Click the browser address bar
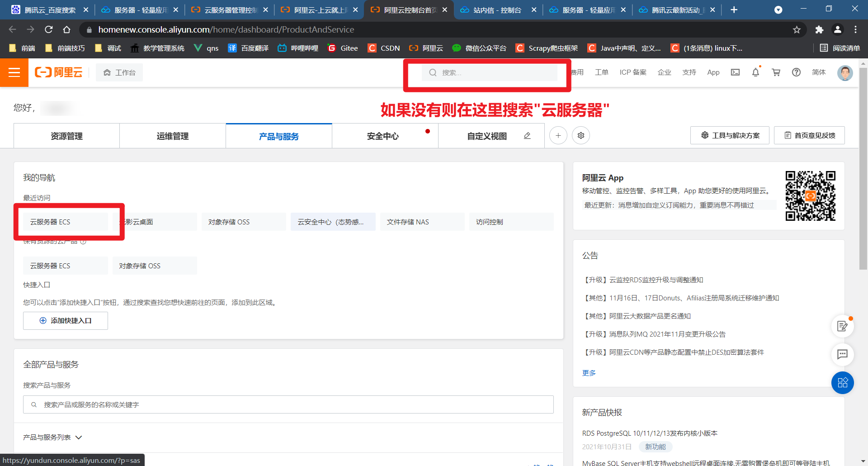This screenshot has width=868, height=466. pyautogui.click(x=443, y=30)
